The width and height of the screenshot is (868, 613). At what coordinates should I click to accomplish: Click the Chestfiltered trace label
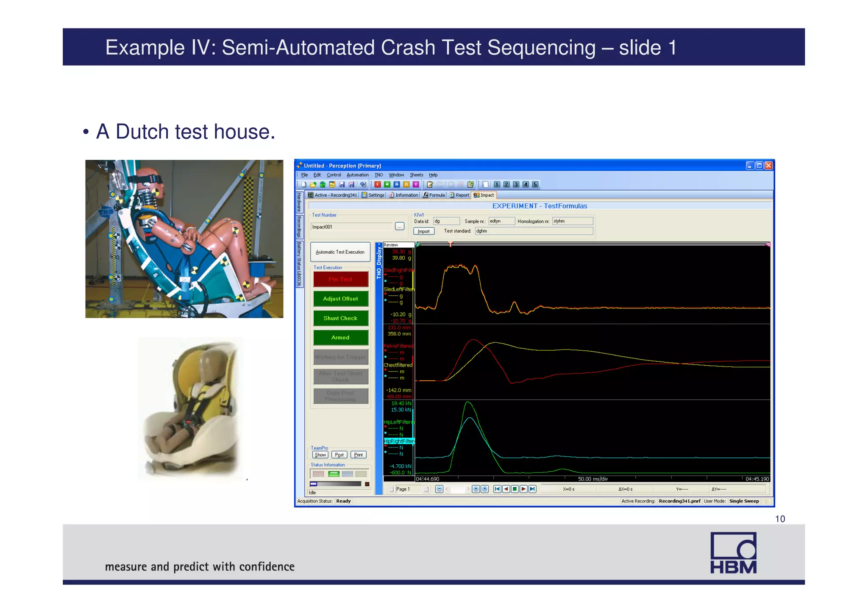click(398, 365)
